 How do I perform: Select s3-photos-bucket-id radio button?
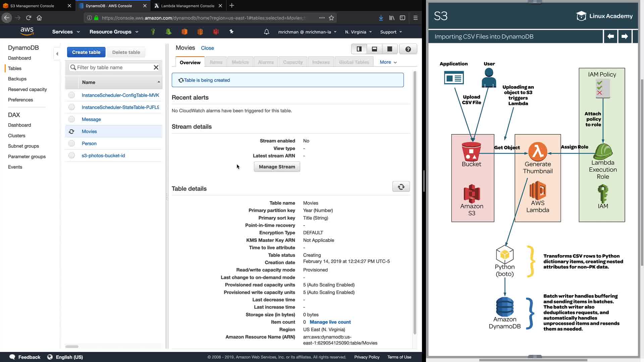click(x=71, y=156)
